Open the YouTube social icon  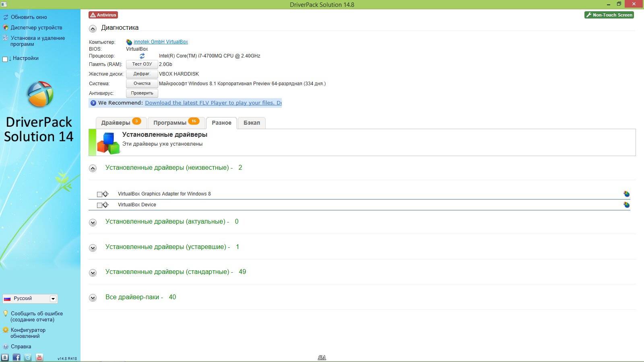(39, 357)
